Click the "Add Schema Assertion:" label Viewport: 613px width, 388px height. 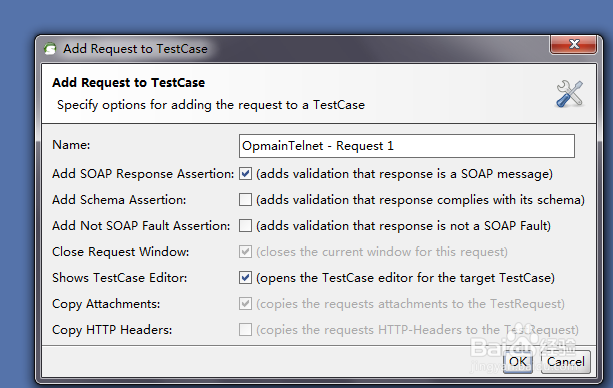pos(119,200)
